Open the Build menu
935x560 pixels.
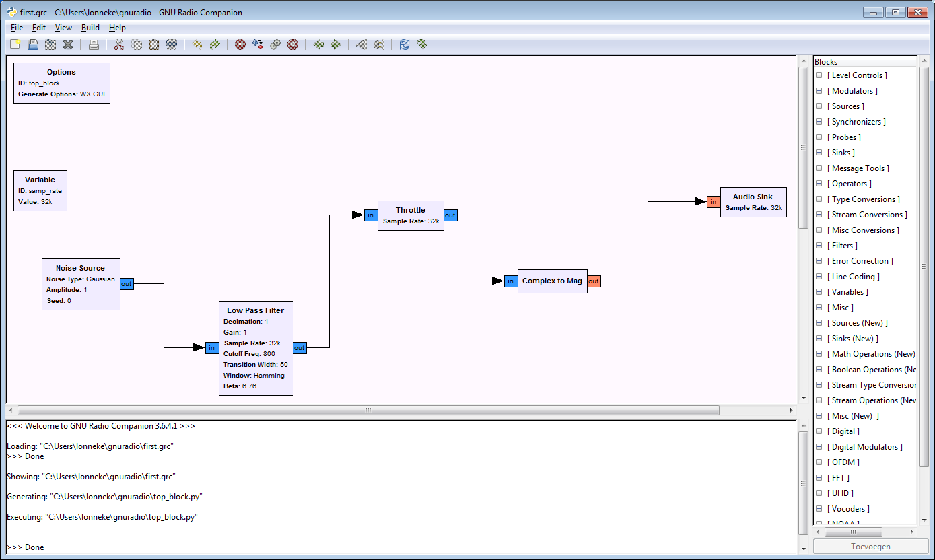click(x=90, y=28)
